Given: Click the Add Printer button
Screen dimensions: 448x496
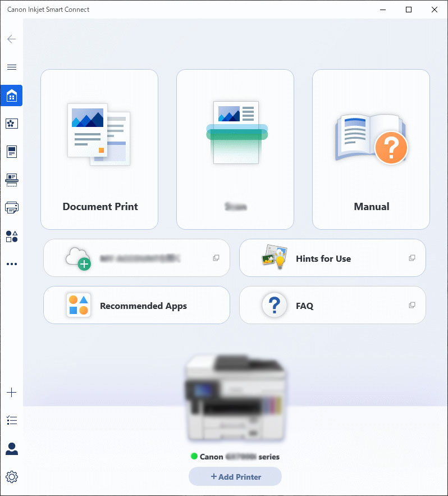Looking at the screenshot, I should [235, 476].
